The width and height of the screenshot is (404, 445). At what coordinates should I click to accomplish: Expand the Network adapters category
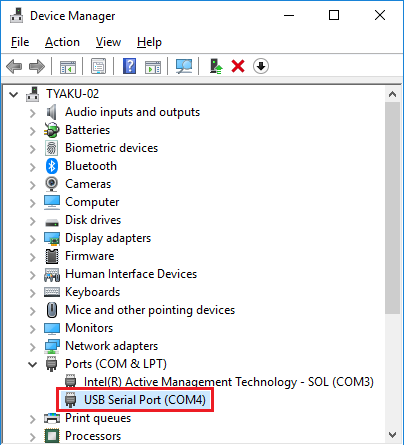click(x=32, y=347)
